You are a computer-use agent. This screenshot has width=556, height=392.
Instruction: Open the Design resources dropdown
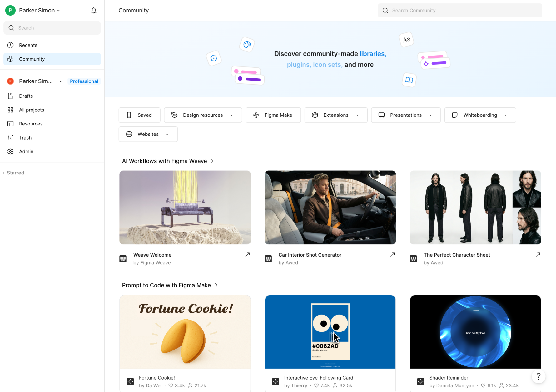point(203,115)
